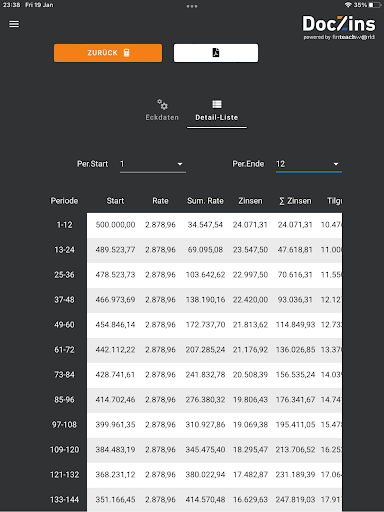Click the Zinsen column header
This screenshot has height=512, width=384.
tap(250, 201)
